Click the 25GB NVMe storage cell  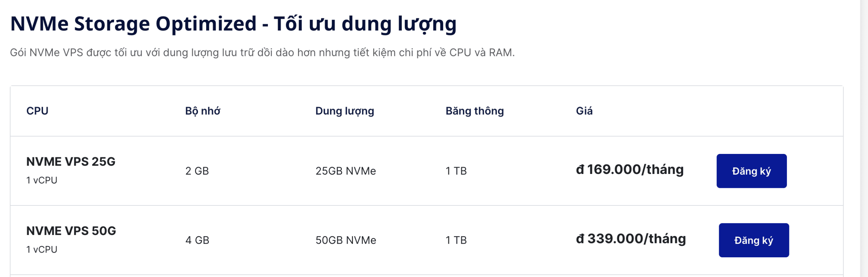[x=346, y=171]
